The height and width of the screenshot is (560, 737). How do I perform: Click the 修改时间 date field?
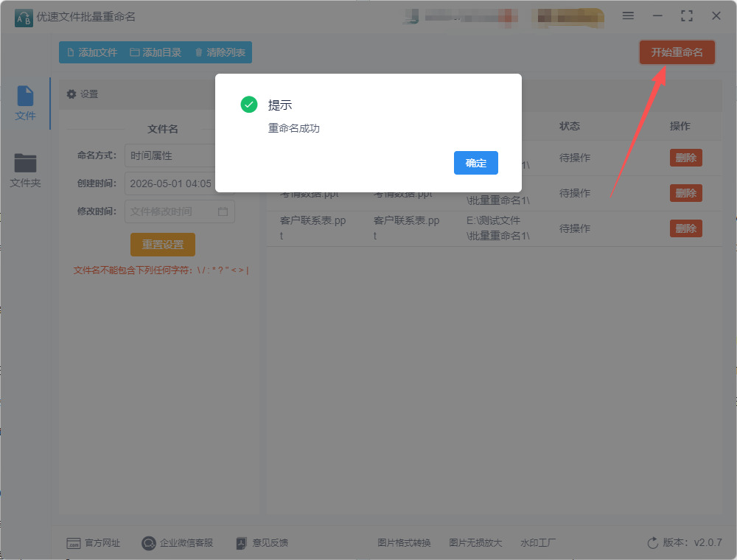[x=180, y=211]
